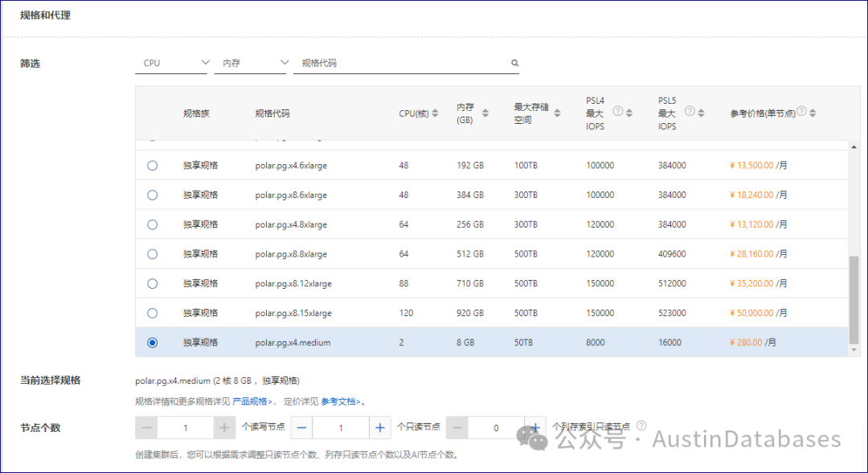Sort by PSL5 max IOPS column arrows

click(701, 113)
